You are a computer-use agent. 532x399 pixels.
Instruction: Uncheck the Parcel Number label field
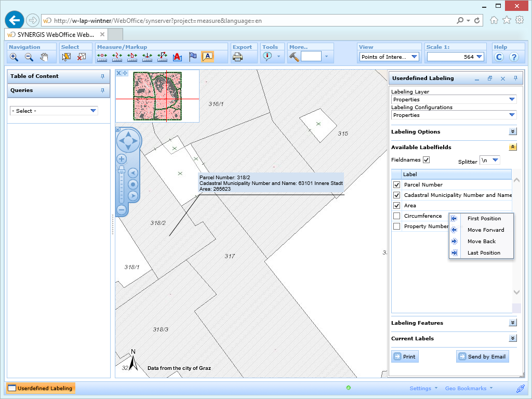397,185
